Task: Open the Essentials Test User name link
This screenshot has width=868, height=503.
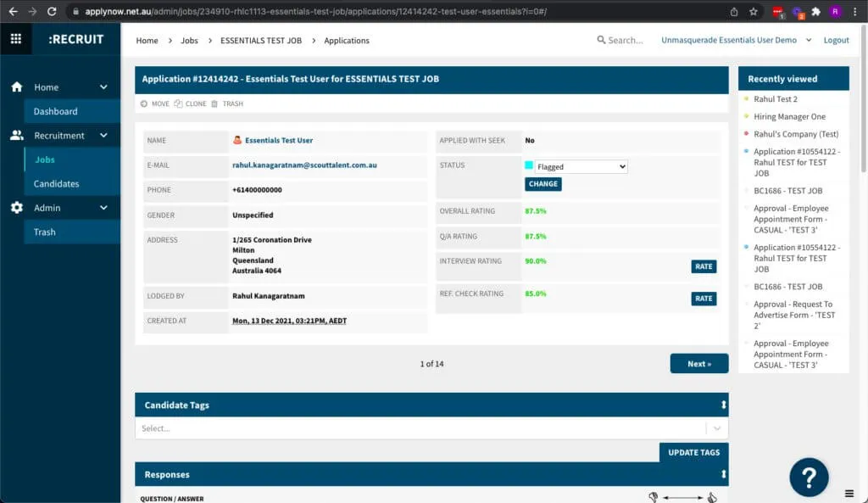Action: (279, 140)
